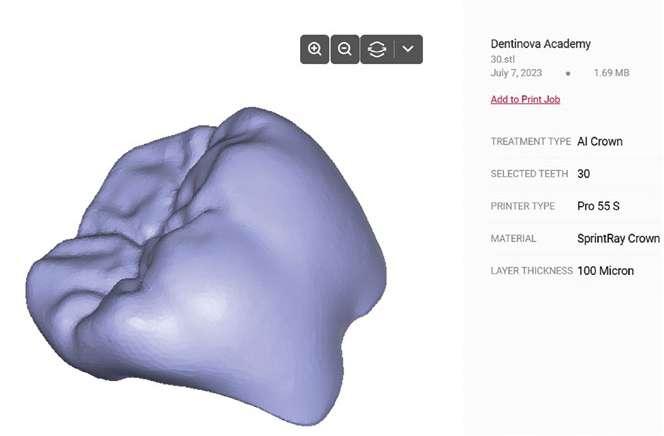664x436 pixels.
Task: Click the SprintRay Crown material value
Action: click(618, 239)
